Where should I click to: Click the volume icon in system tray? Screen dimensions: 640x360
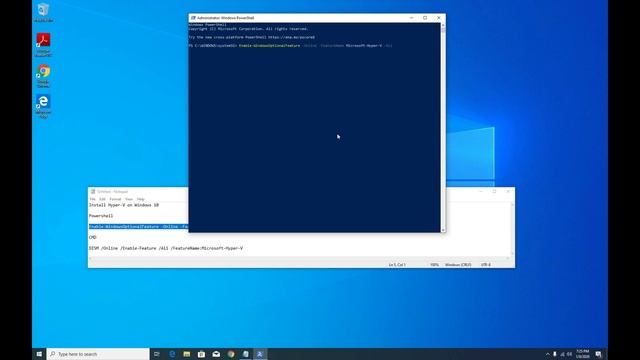[x=569, y=354]
